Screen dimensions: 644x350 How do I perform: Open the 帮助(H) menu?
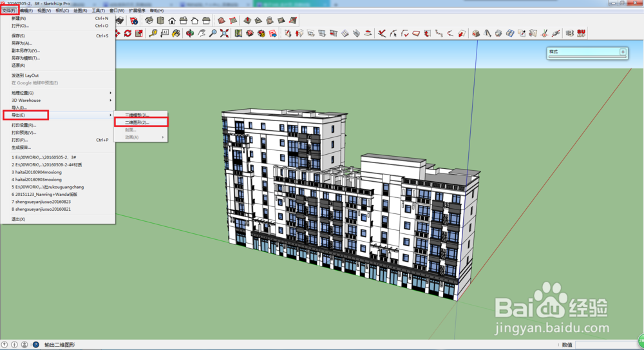click(x=156, y=11)
